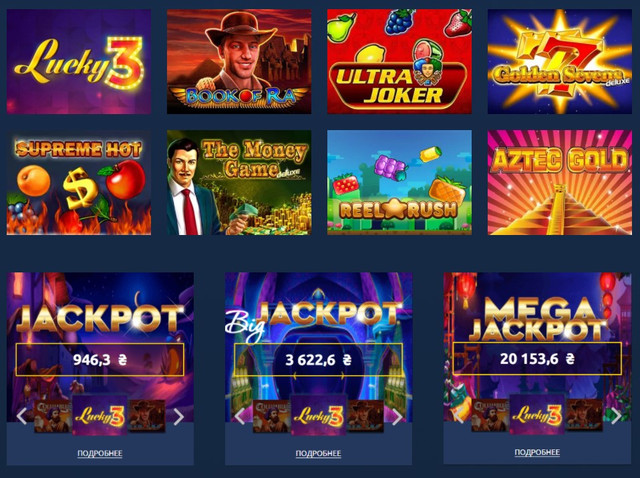The image size is (640, 478).
Task: Launch the Reel Rush game
Action: (x=400, y=182)
